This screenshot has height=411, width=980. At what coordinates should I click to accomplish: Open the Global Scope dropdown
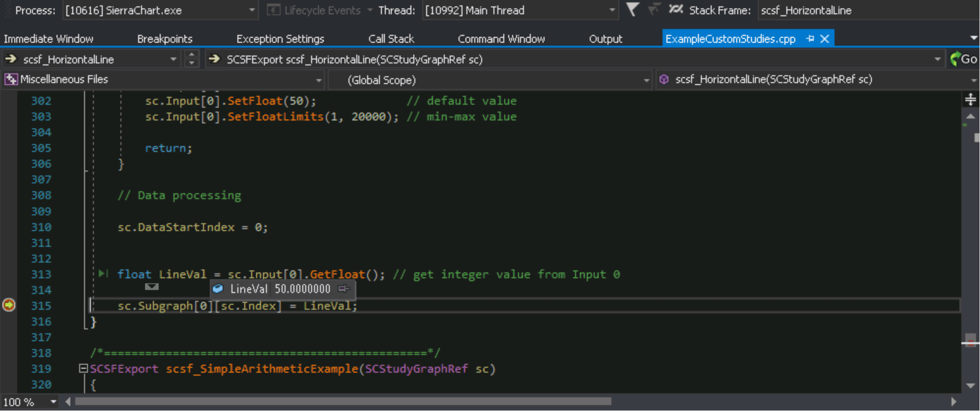coord(646,80)
